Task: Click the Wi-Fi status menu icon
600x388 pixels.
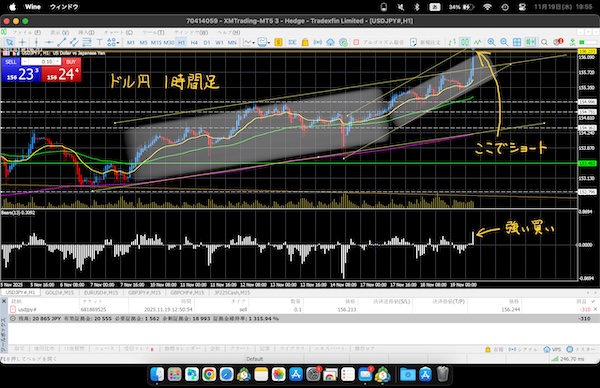Action: (487, 7)
